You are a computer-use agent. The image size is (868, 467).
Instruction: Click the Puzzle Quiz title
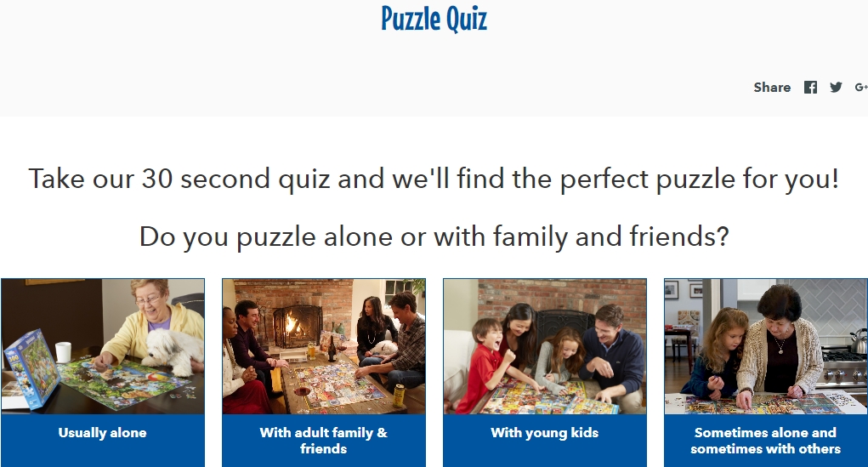[x=434, y=19]
